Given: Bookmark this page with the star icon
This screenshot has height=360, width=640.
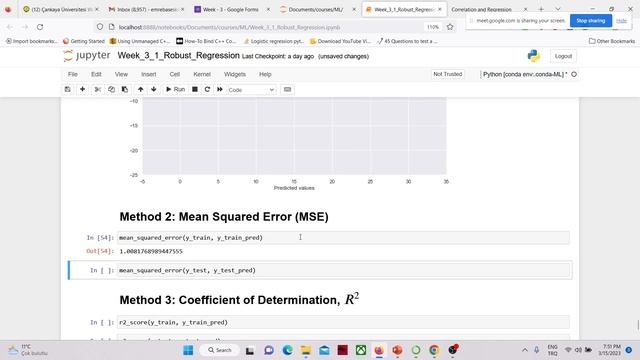Looking at the screenshot, I should (x=450, y=27).
